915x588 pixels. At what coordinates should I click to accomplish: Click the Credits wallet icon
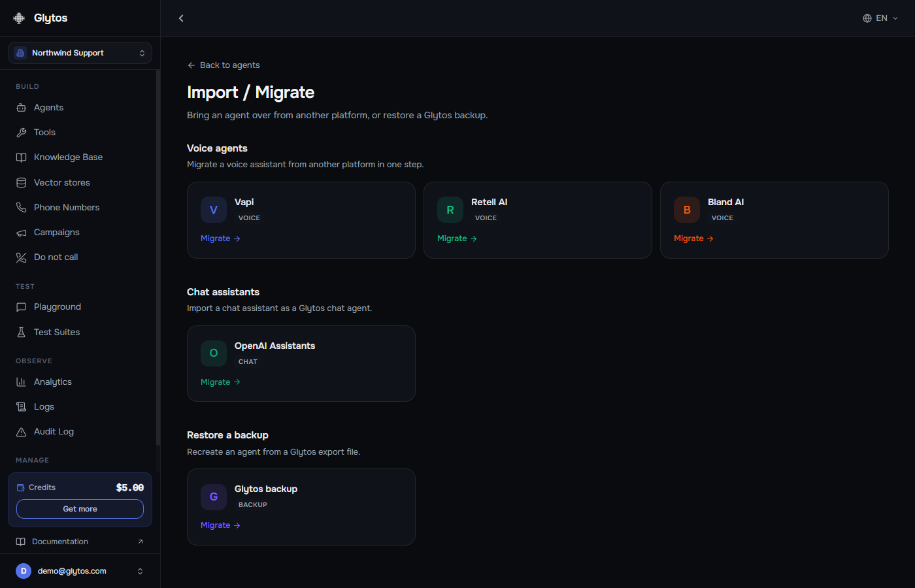(20, 487)
